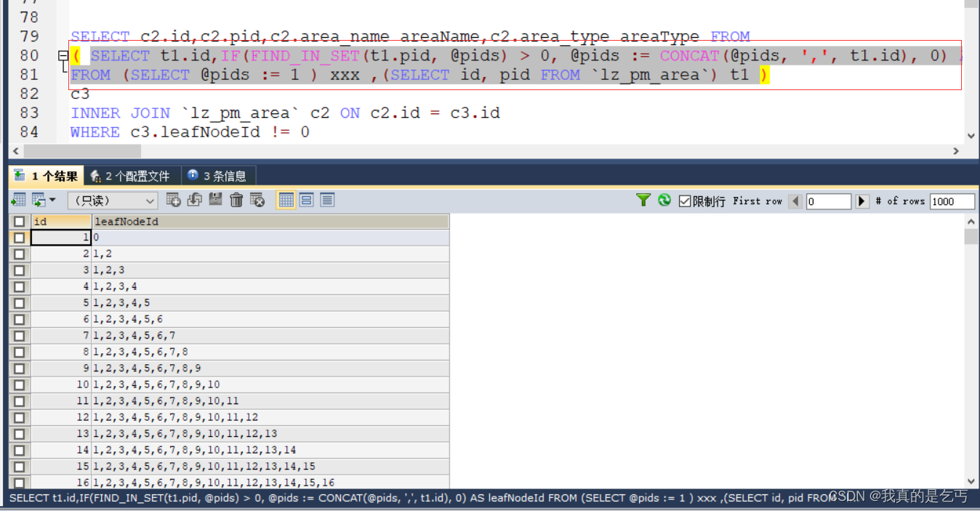
Task: Click the copy/export result set icon
Action: point(38,200)
